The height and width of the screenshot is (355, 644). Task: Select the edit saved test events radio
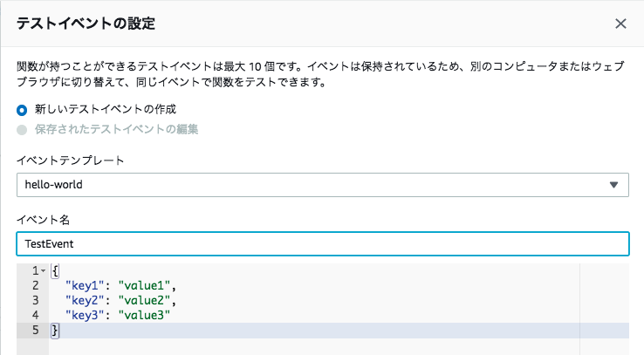click(22, 130)
